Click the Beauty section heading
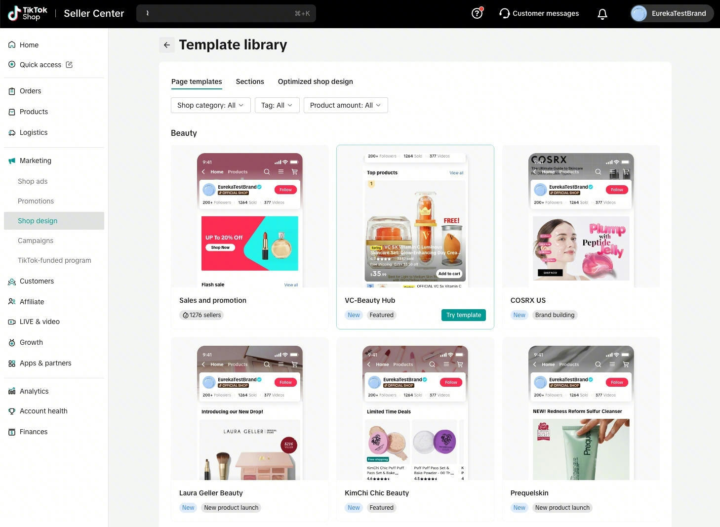Screen dimensions: 720x527 [x=184, y=133]
